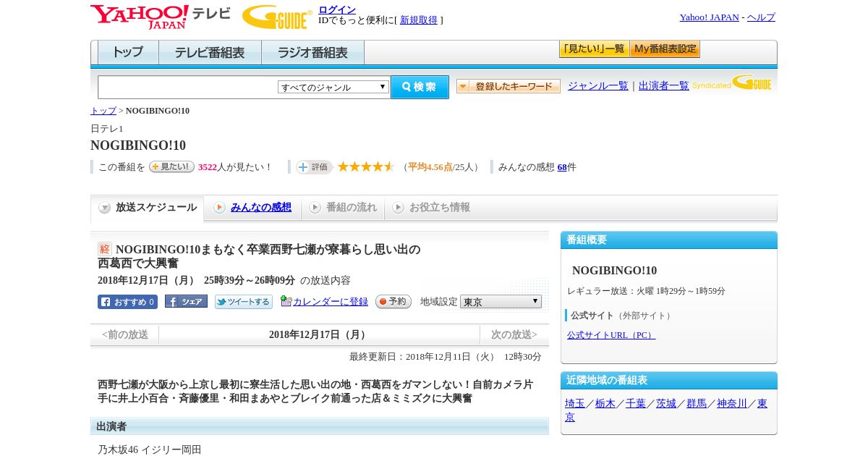This screenshot has height=456, width=868.
Task: Open the My番組表設定 button
Action: [x=665, y=49]
